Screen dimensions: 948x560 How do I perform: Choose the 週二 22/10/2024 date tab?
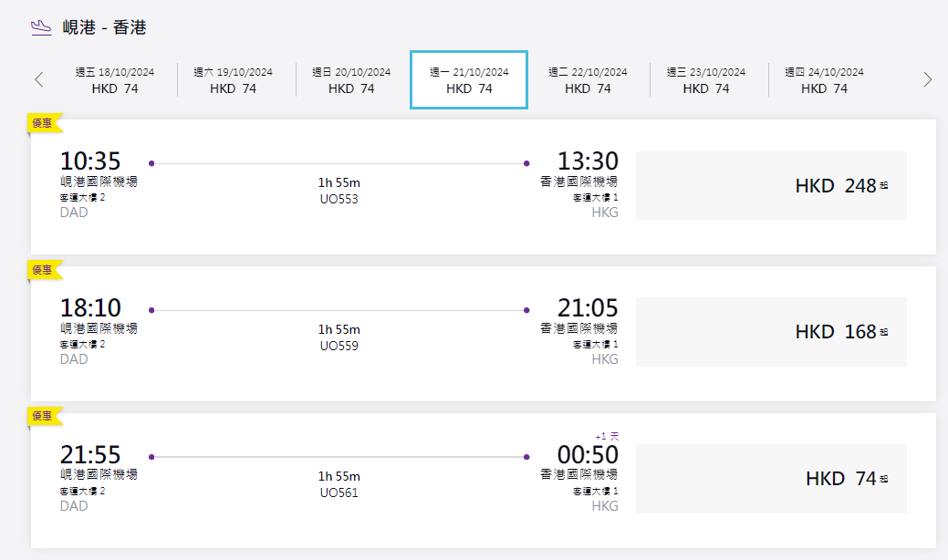tap(588, 80)
